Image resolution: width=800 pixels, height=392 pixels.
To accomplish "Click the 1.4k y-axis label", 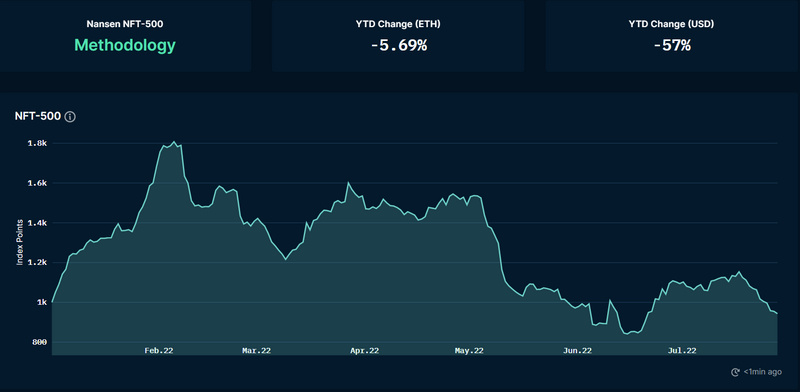I will [x=38, y=223].
